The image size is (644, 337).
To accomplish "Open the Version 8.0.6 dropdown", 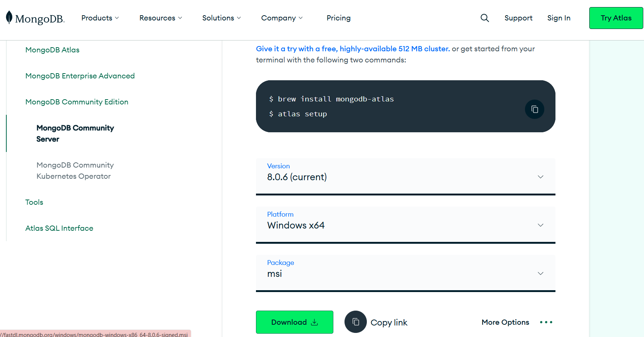I will pos(406,176).
